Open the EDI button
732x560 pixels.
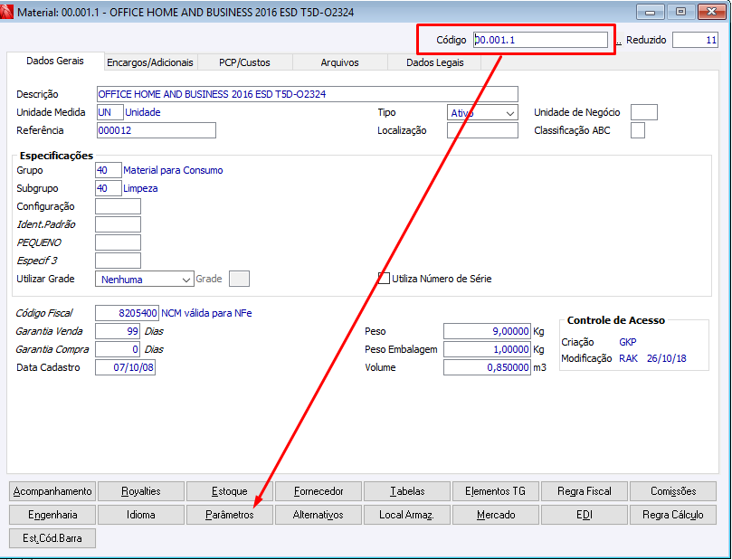coord(585,515)
